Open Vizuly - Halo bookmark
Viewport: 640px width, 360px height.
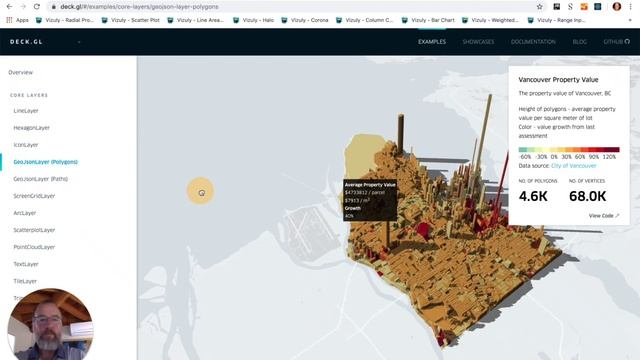tap(253, 20)
